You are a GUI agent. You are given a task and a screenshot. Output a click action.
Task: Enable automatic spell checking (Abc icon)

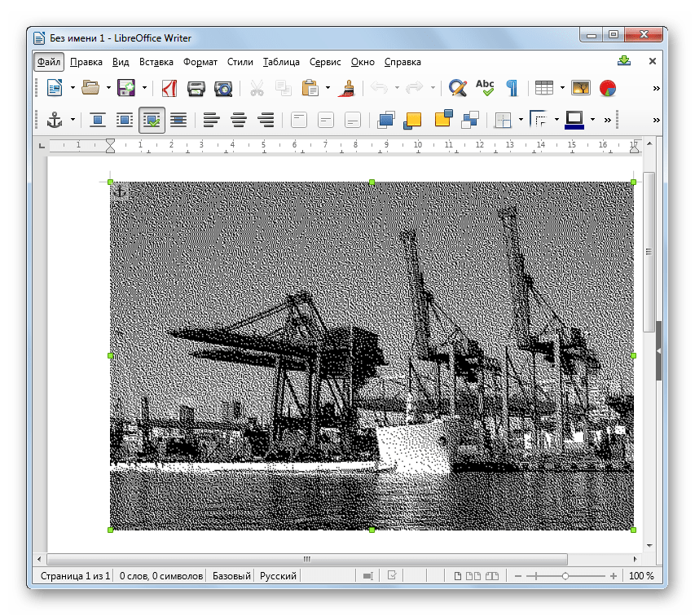tap(485, 88)
